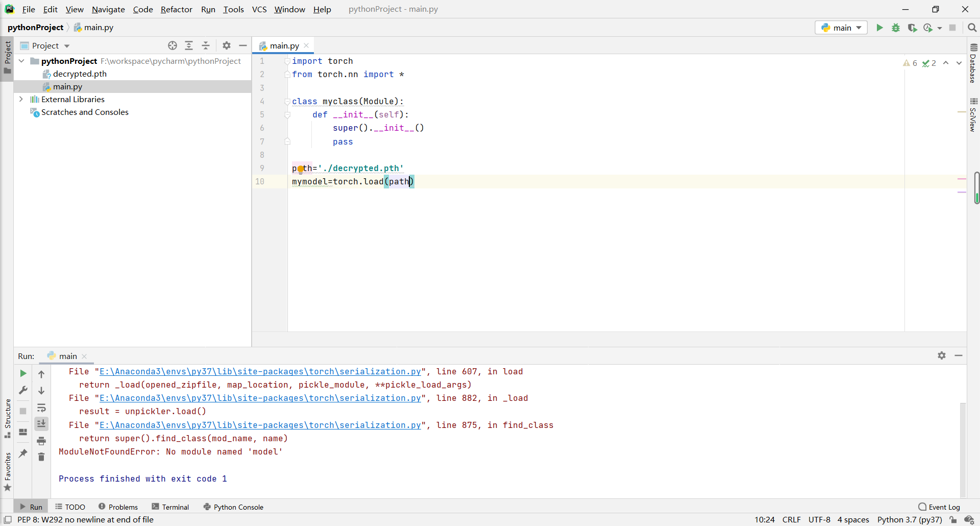Run the main configuration from toolbar
The height and width of the screenshot is (526, 980).
(x=879, y=28)
